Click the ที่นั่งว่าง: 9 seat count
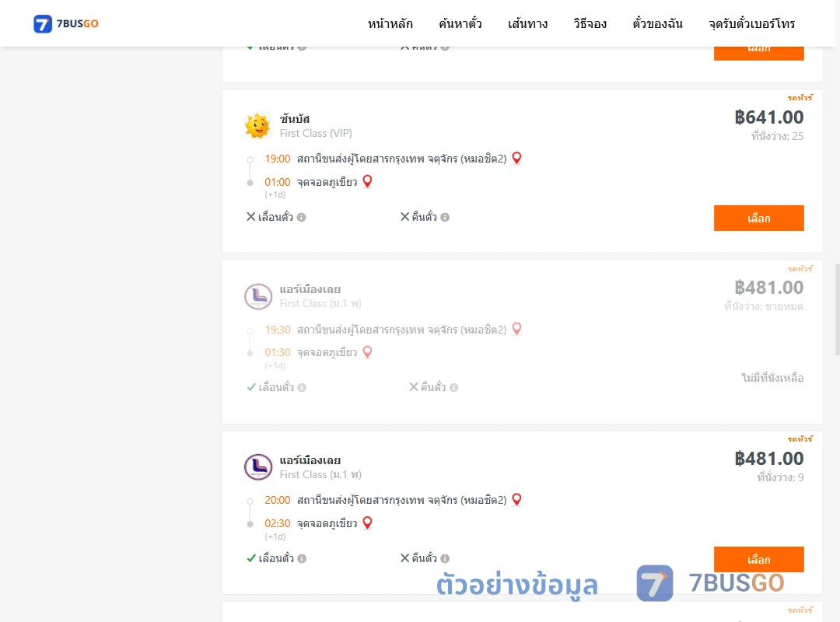 [x=781, y=477]
